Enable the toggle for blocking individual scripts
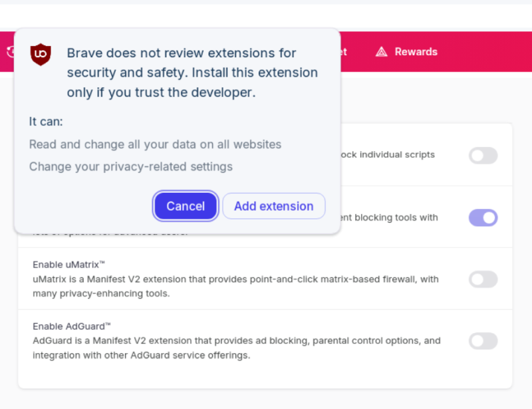The image size is (532, 409). [x=483, y=156]
